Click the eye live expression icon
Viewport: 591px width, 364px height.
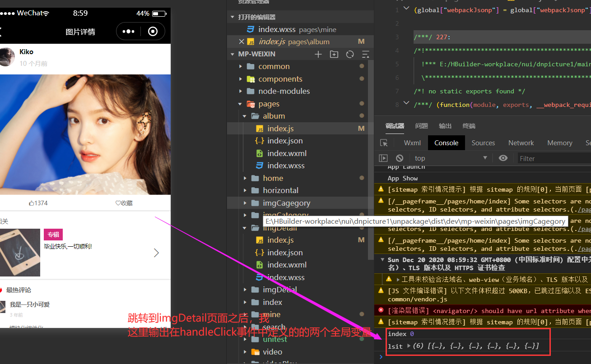503,158
